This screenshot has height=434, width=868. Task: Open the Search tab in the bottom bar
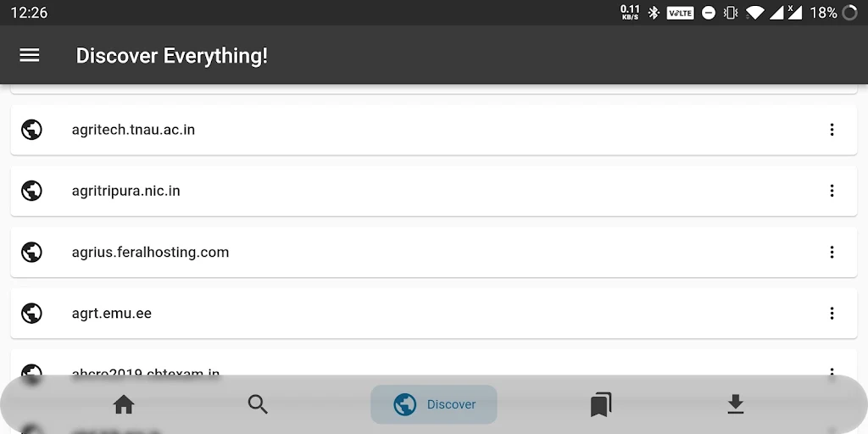pyautogui.click(x=258, y=404)
